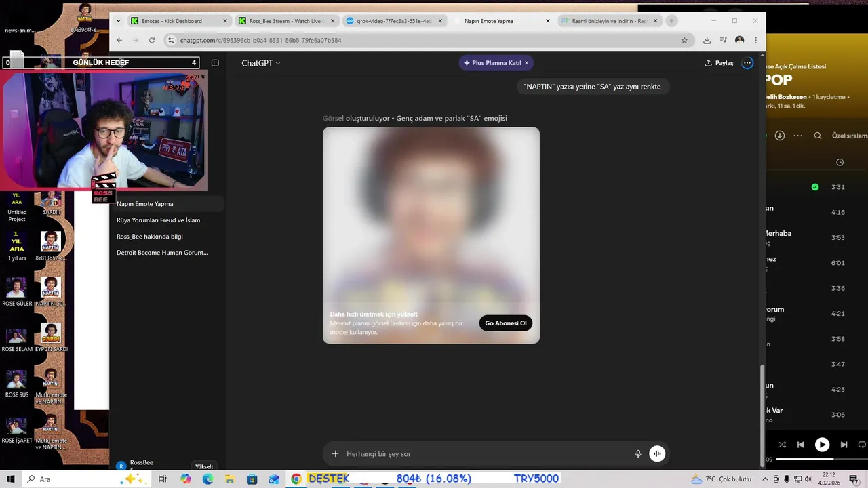The width and height of the screenshot is (868, 488).
Task: Click the blurred generating image preview
Action: click(431, 235)
